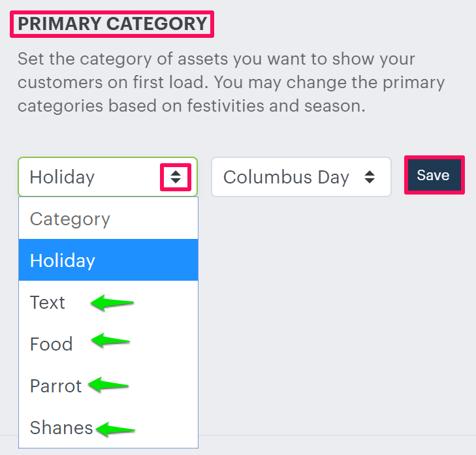Choose Parrot from the dropdown list
Viewport: 476px width, 455px height.
tap(56, 386)
